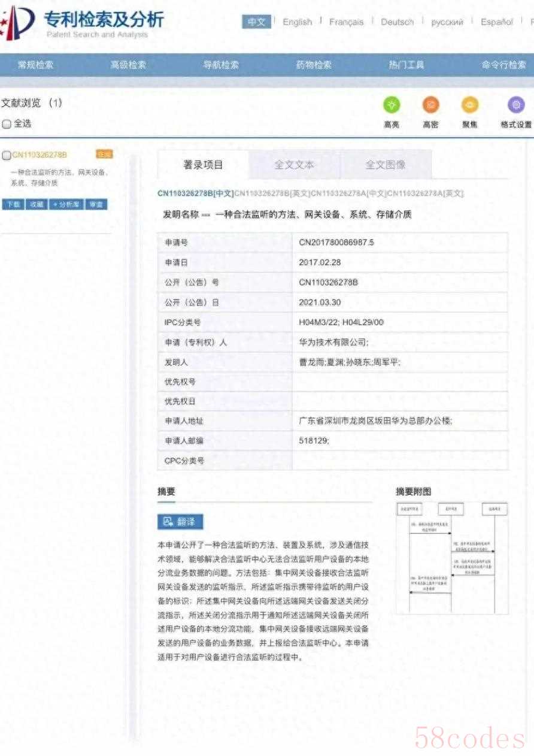The width and height of the screenshot is (534, 756).
Task: Click the 收藏 favorite button
Action: click(36, 204)
